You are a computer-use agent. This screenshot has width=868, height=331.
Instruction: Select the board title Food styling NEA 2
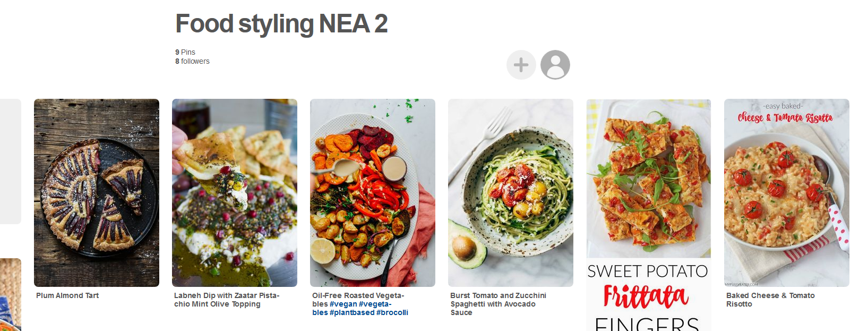(281, 23)
